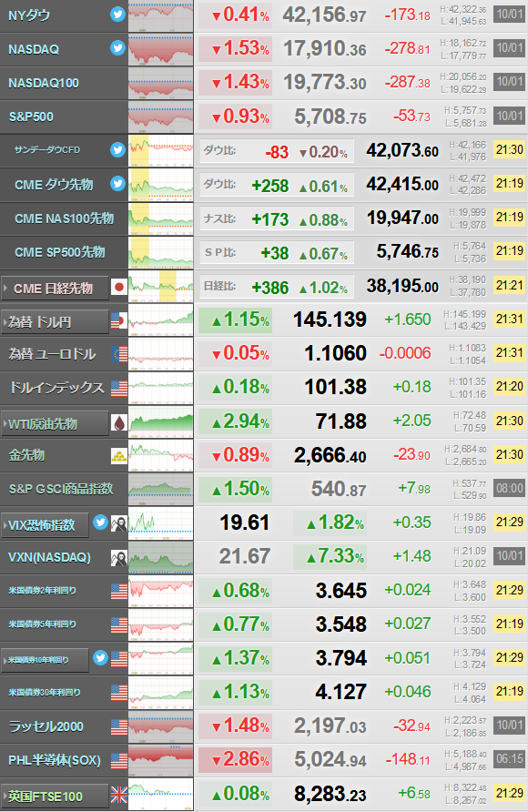The image size is (528, 812).
Task: Click the US flag beside PHL半導体(SOX)
Action: click(119, 761)
